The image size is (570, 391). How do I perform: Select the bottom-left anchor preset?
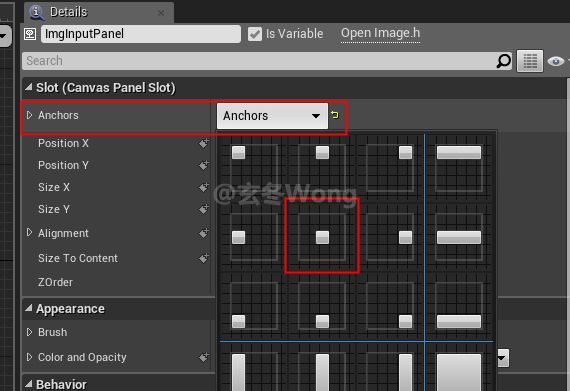pos(254,306)
